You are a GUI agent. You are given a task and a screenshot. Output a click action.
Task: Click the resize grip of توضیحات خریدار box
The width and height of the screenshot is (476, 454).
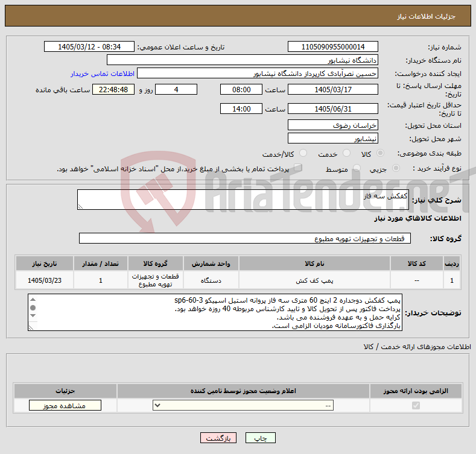tap(31, 328)
